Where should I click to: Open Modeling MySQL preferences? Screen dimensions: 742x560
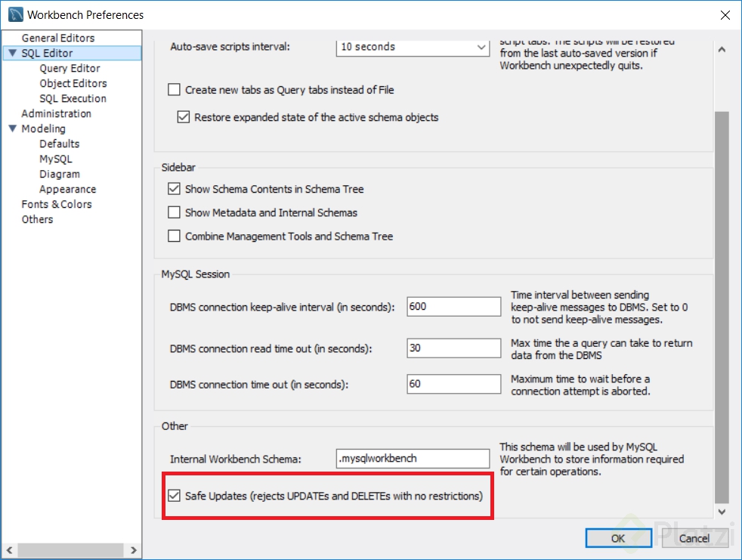pyautogui.click(x=55, y=159)
